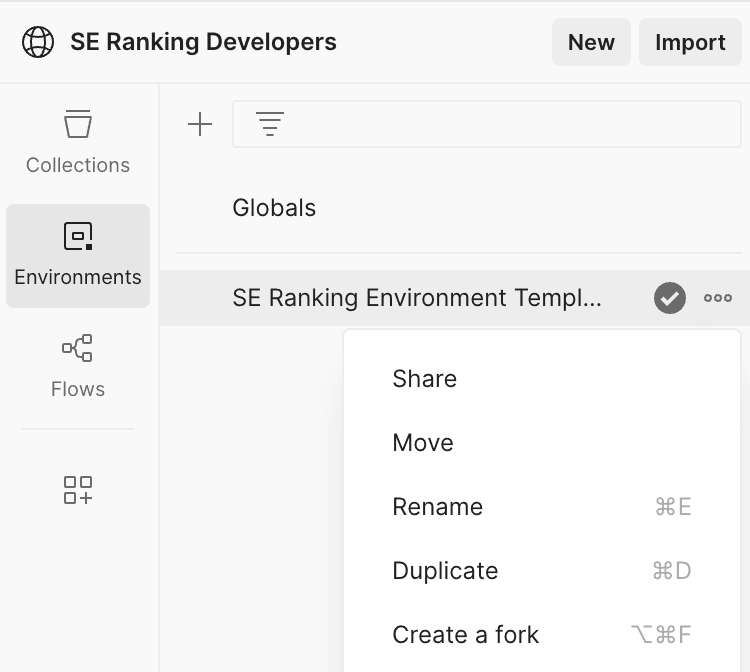Click the New button
The width and height of the screenshot is (750, 672).
pyautogui.click(x=591, y=42)
